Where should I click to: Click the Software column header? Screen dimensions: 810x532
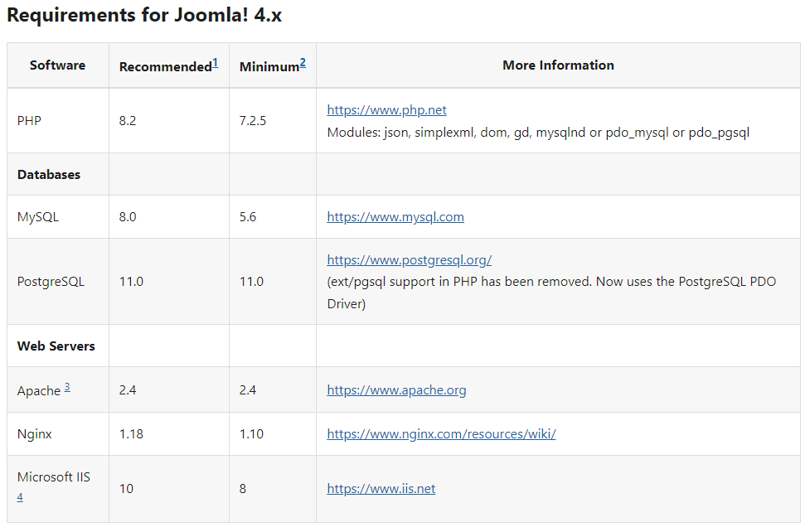pos(57,65)
